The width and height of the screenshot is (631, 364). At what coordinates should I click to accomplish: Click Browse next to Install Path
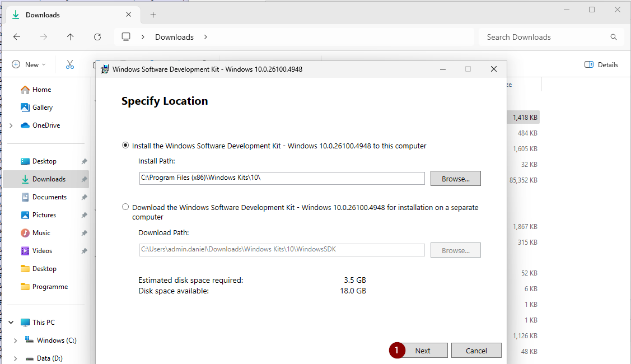pos(455,179)
